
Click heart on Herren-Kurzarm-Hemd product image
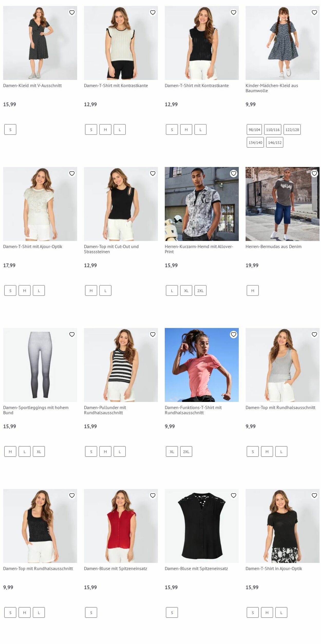[233, 174]
